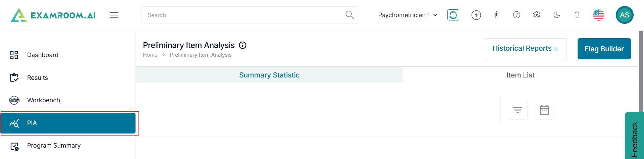Open the AS user avatar menu
The height and width of the screenshot is (159, 644).
tap(625, 15)
